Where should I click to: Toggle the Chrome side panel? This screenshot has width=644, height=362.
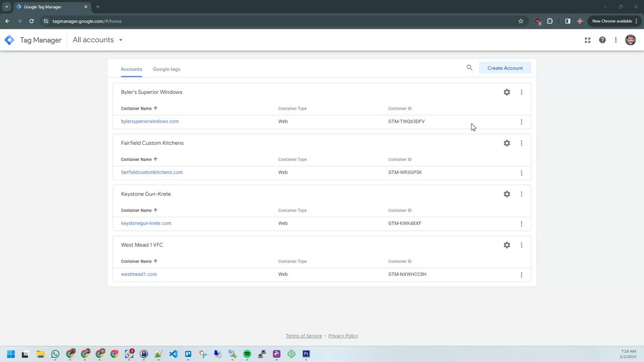[568, 21]
